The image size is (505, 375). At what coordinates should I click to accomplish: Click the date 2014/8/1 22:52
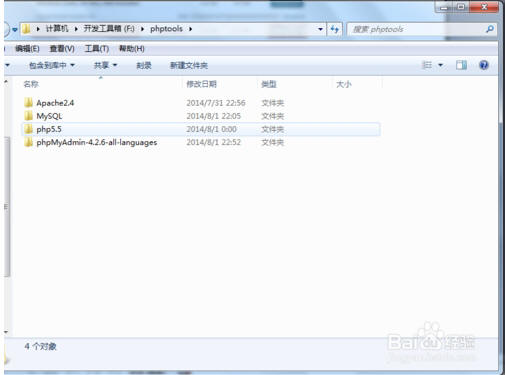[x=213, y=142]
